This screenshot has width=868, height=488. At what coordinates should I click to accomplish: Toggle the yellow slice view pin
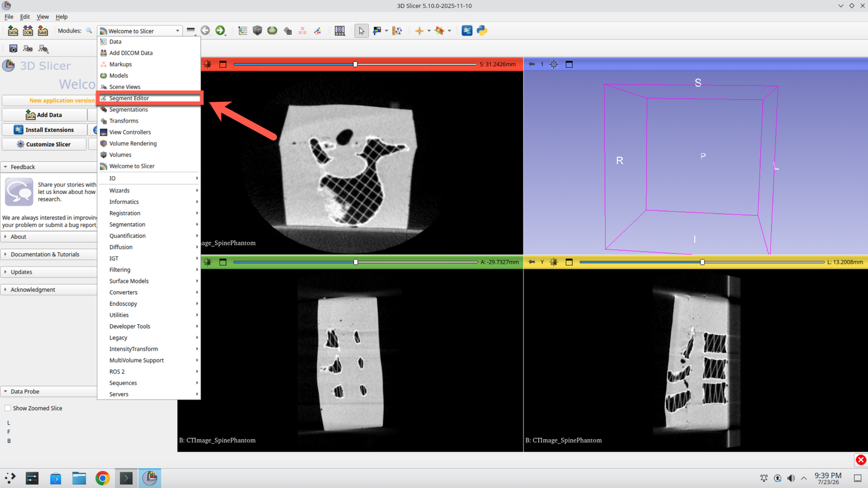coord(532,262)
